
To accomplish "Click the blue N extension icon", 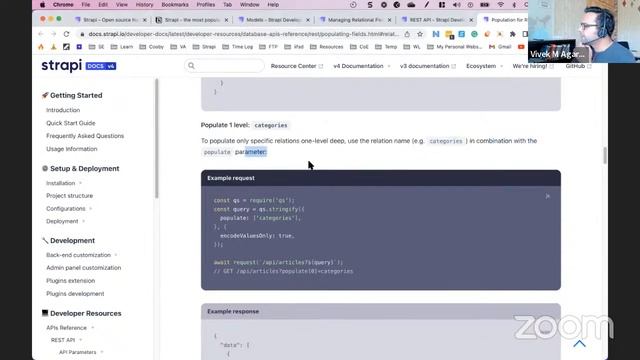I will point(436,34).
